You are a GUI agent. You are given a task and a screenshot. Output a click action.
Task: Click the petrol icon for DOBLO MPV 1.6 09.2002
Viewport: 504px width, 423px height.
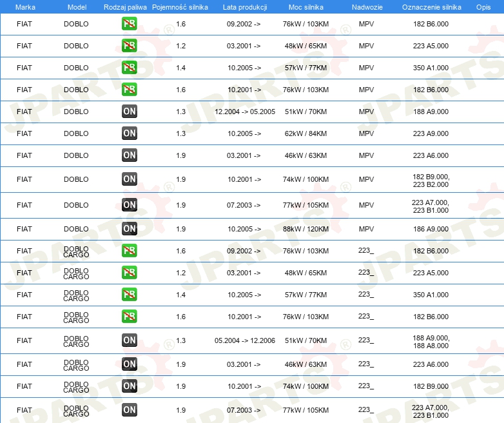129,24
